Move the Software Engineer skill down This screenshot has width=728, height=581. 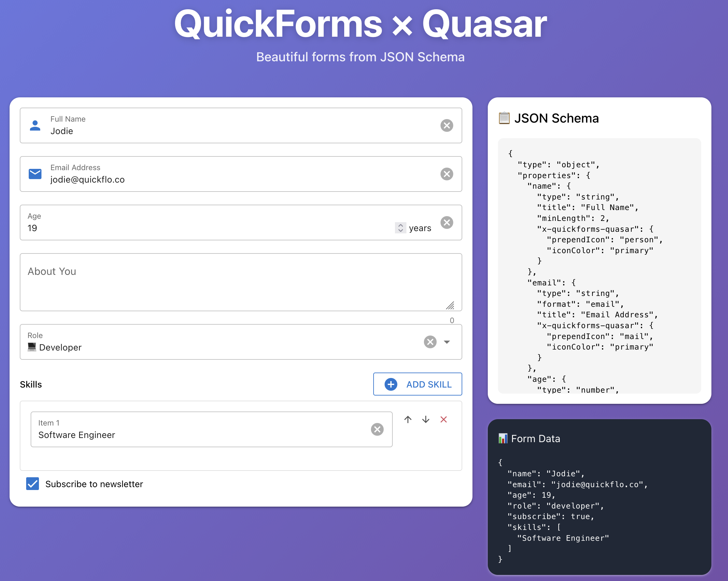[x=426, y=419]
